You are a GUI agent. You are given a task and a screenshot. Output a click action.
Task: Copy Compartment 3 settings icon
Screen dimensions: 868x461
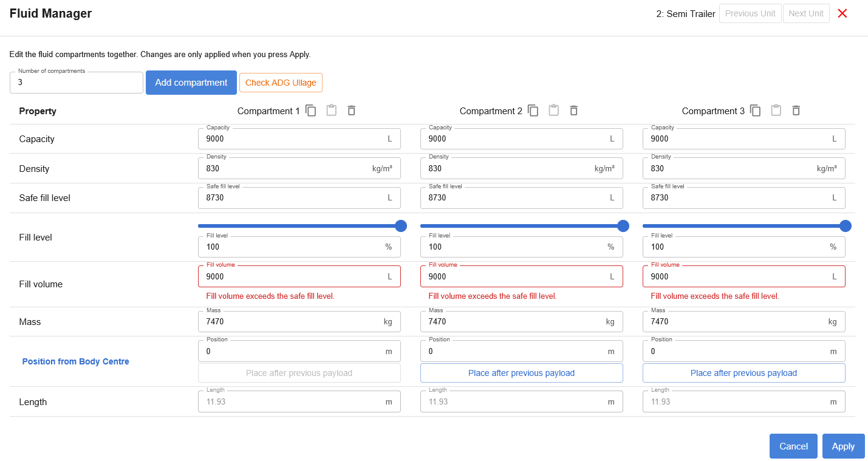pyautogui.click(x=756, y=111)
